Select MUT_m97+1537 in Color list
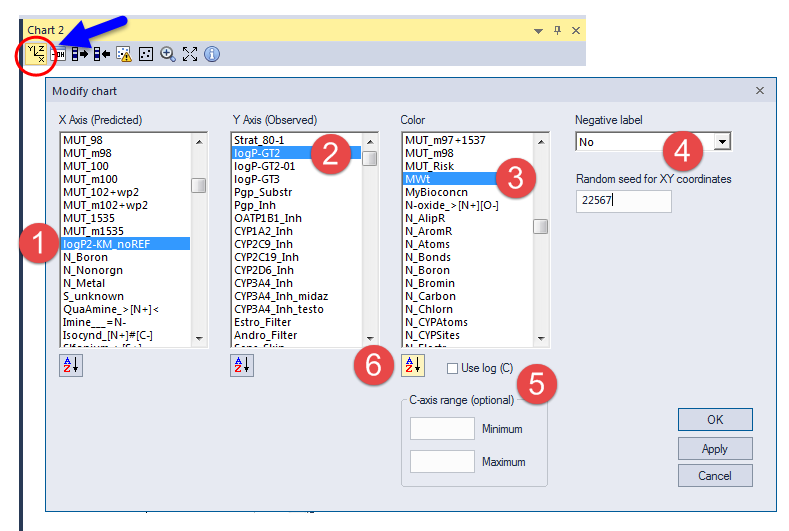This screenshot has height=531, width=789. [x=467, y=140]
